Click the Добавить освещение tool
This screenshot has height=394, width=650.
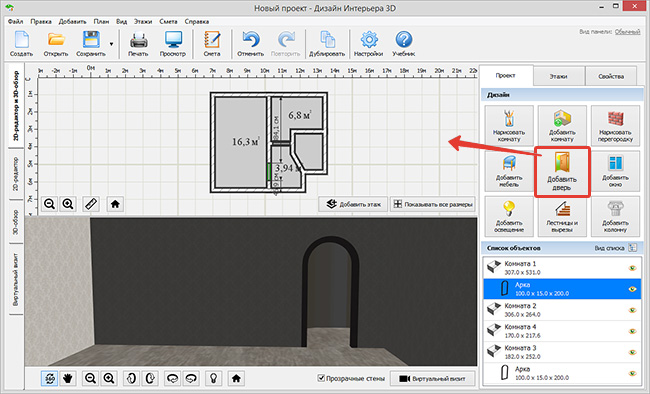pyautogui.click(x=509, y=216)
